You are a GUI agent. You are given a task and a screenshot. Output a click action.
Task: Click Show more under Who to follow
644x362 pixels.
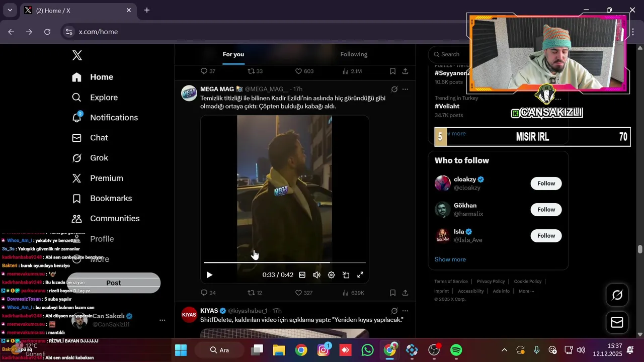(450, 259)
